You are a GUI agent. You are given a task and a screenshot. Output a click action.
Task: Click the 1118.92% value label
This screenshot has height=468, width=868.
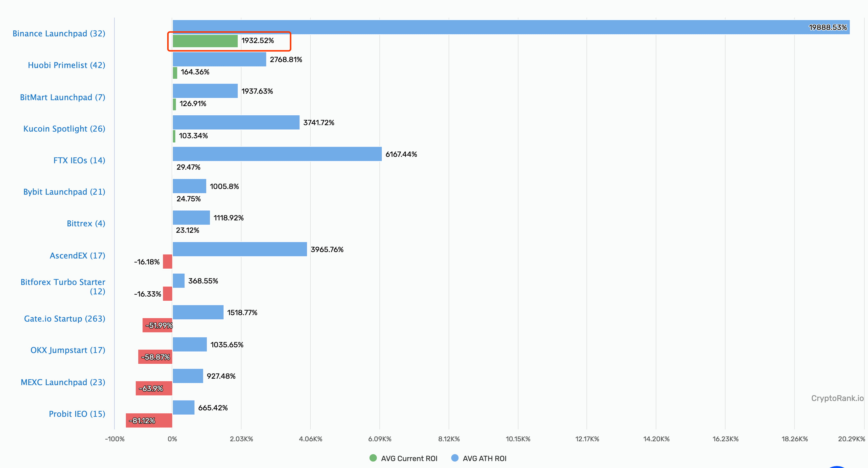[228, 218]
